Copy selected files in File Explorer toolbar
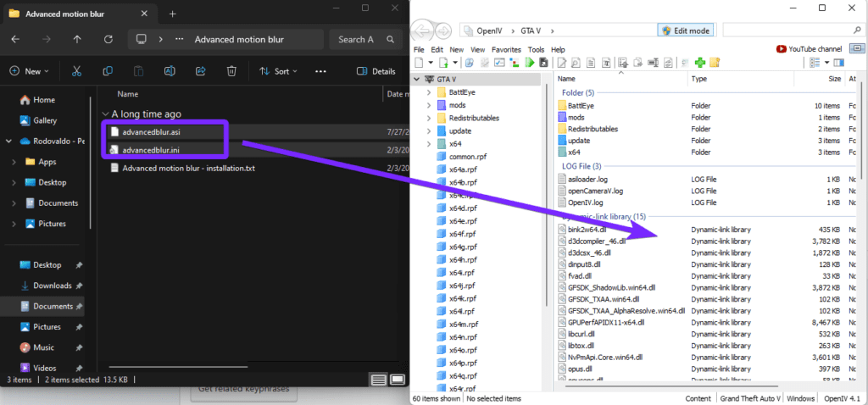 tap(108, 71)
